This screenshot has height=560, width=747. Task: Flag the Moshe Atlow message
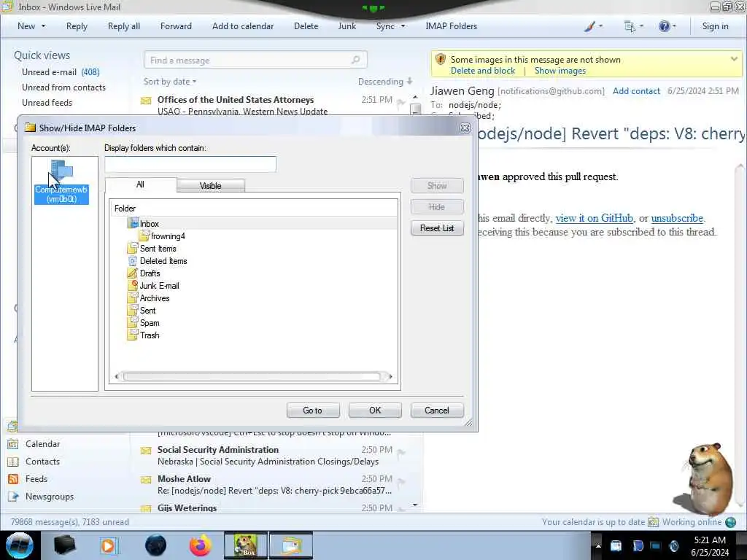(401, 483)
